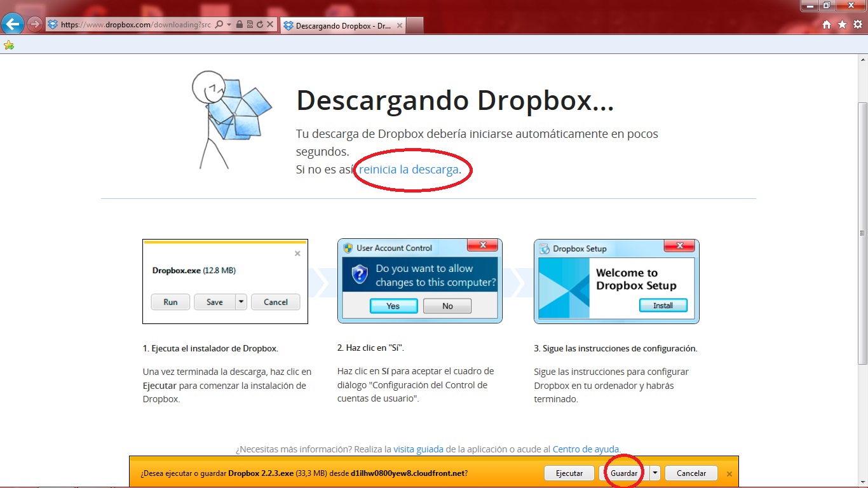Click text '3. Sigue las instrucciones de configuración.'

click(616, 349)
